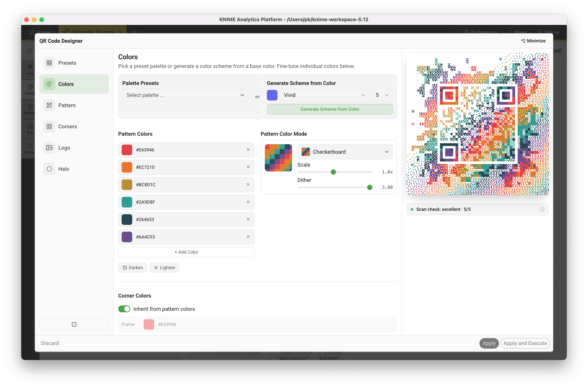Open the K-AI panel in KNIME sidebar
Viewport: 588px width, 388px height.
point(30,129)
